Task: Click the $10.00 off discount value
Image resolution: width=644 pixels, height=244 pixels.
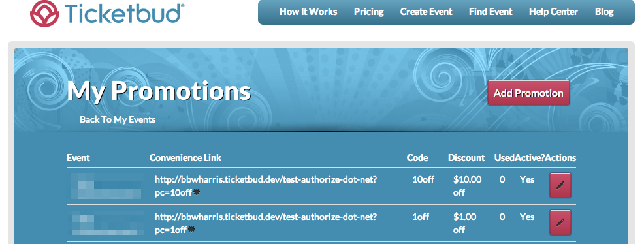Action: 468,186
